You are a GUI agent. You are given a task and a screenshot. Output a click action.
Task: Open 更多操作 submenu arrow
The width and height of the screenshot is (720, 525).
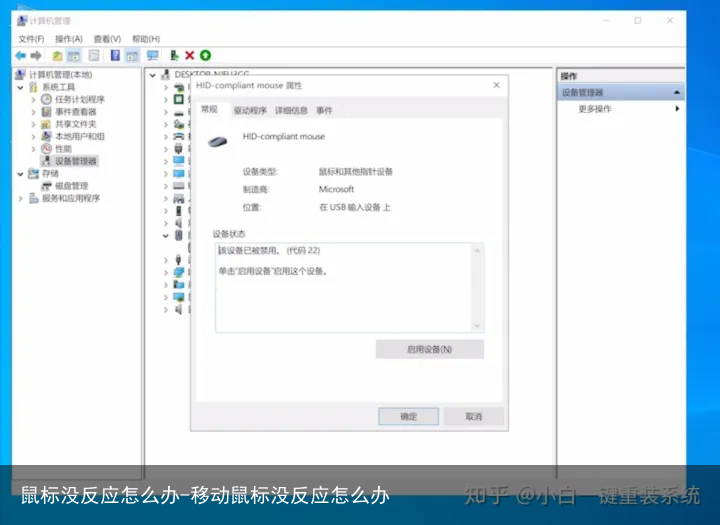tap(677, 109)
